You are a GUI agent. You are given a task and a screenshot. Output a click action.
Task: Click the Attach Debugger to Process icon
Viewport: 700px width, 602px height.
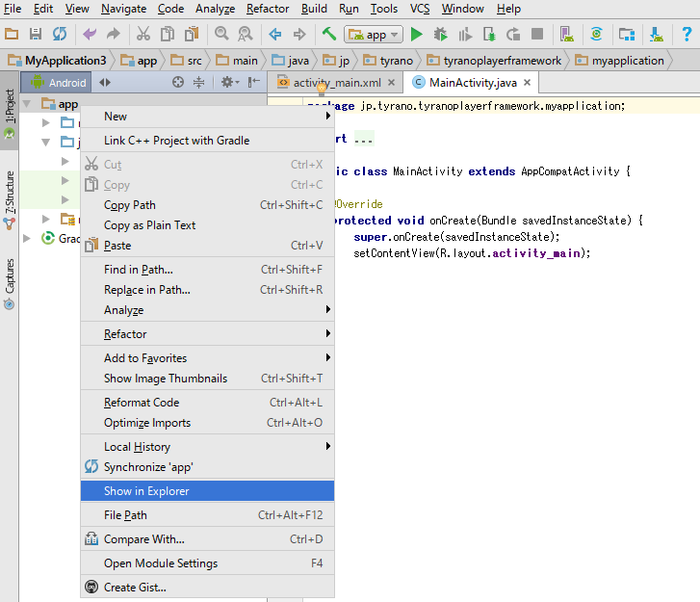click(x=489, y=34)
